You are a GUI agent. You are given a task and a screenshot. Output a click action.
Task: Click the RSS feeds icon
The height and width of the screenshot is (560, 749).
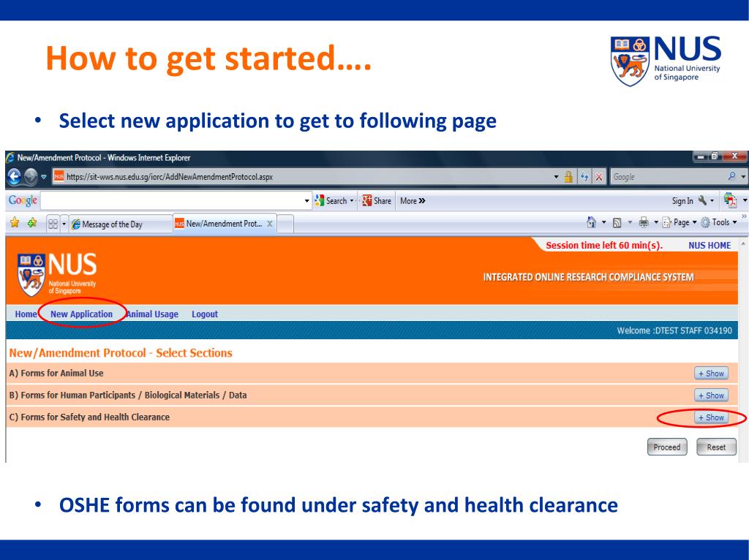(617, 222)
